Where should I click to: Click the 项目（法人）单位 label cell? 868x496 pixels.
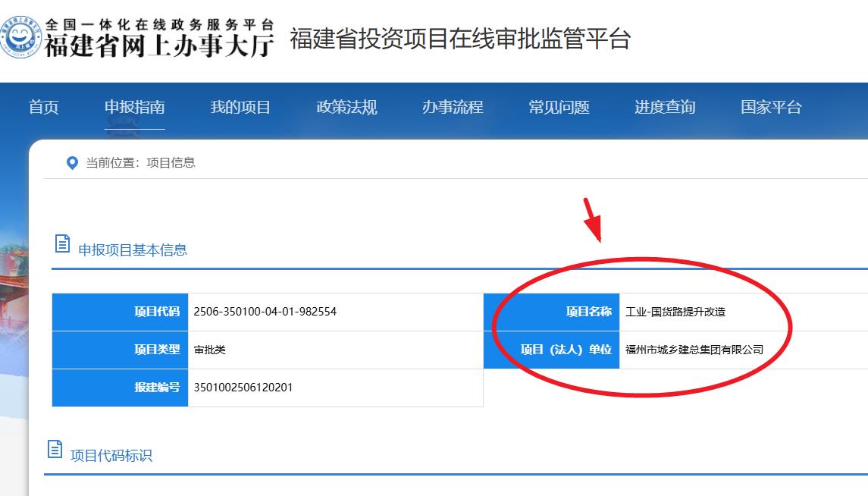coord(551,350)
